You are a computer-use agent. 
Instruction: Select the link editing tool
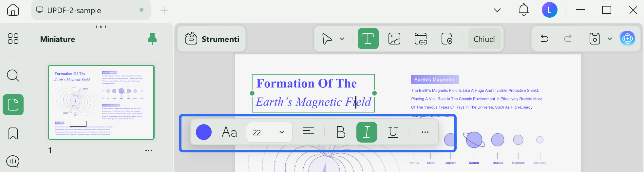pyautogui.click(x=421, y=39)
